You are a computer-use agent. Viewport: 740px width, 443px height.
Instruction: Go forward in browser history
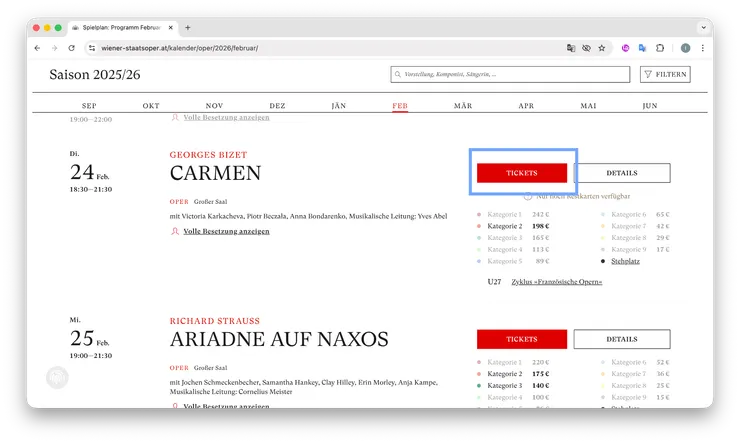(54, 48)
